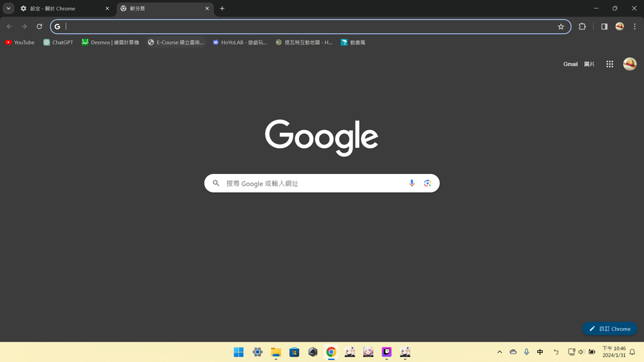This screenshot has width=644, height=362.
Task: Open volume speaker tray icon
Action: [x=581, y=352]
